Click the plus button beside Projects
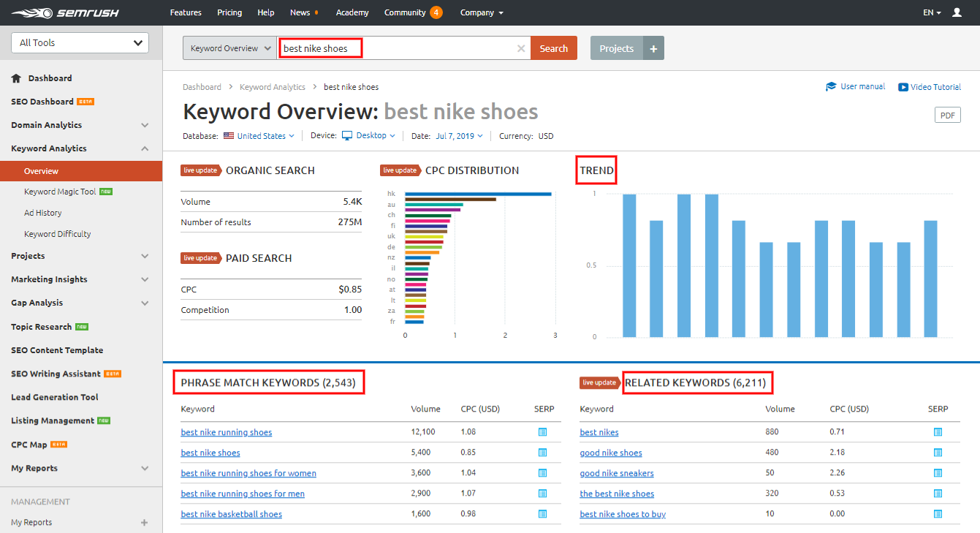The width and height of the screenshot is (980, 533). coord(653,48)
